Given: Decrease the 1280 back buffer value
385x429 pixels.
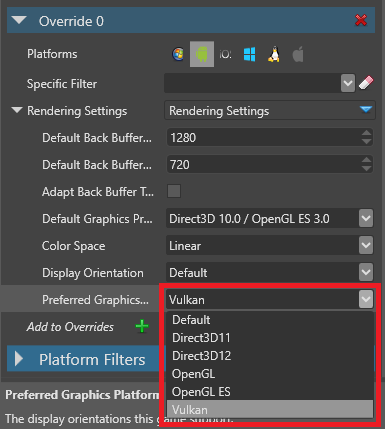Looking at the screenshot, I should (x=366, y=142).
